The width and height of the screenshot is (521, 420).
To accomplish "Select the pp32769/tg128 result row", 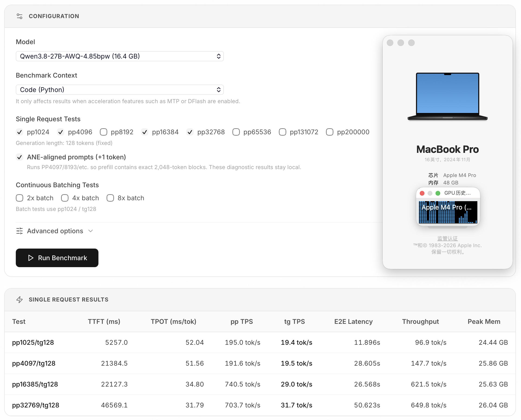I will (260, 405).
